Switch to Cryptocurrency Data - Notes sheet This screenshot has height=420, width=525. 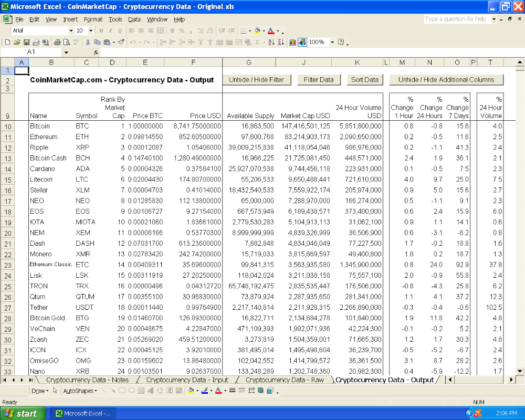pos(87,380)
